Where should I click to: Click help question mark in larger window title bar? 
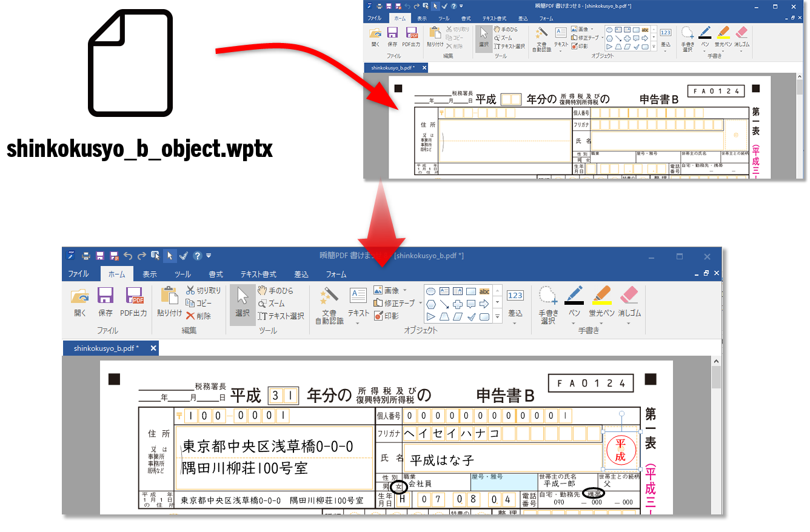(197, 256)
